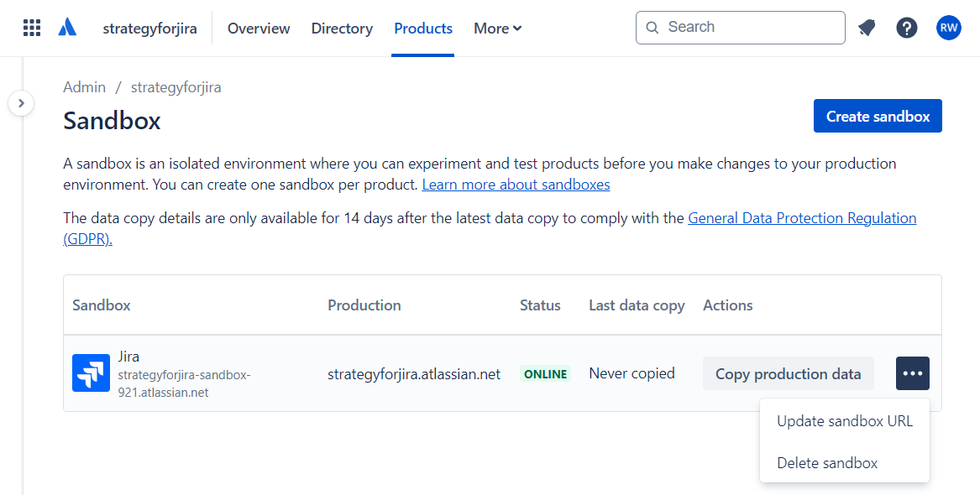This screenshot has width=980, height=495.
Task: Switch to the Directory tab
Action: (342, 28)
